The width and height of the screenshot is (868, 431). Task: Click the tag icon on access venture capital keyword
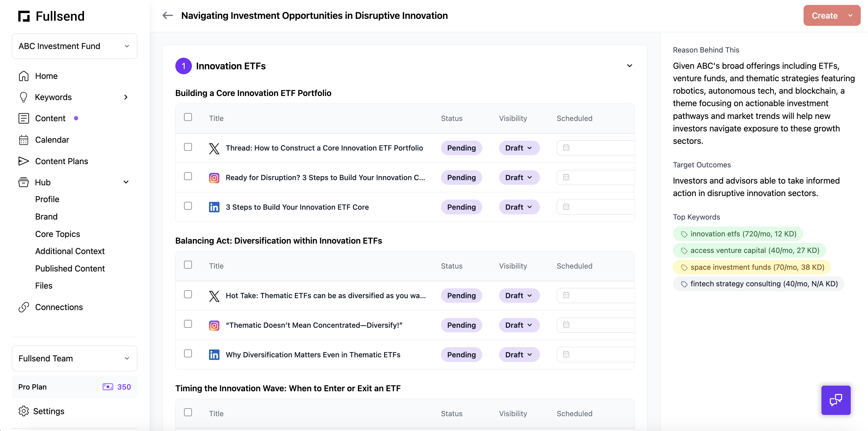coord(684,251)
